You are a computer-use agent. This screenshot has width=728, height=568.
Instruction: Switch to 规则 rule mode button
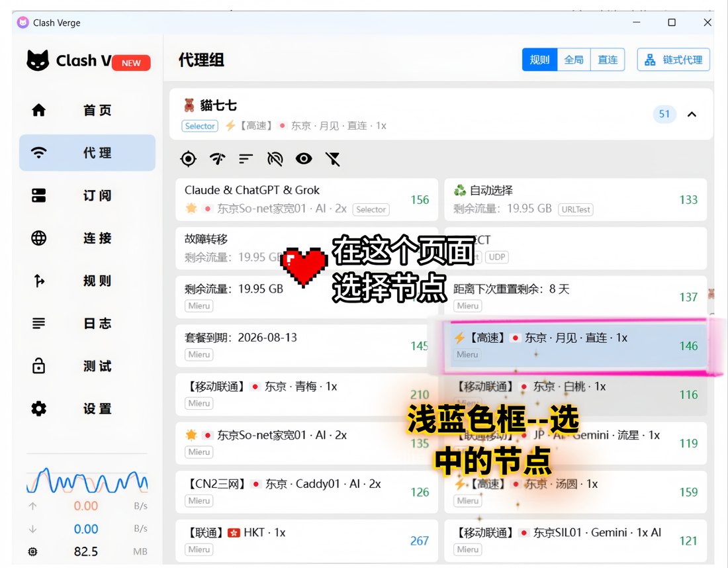pos(539,60)
